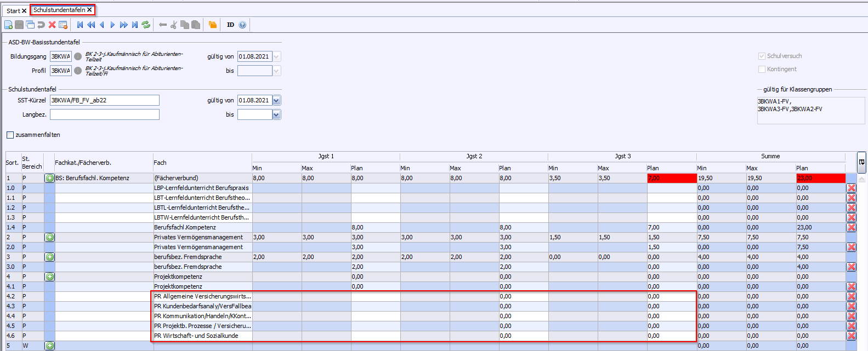868x351 pixels.
Task: Expand row 2 Privates Vermögensmanagement plus button
Action: (x=50, y=237)
